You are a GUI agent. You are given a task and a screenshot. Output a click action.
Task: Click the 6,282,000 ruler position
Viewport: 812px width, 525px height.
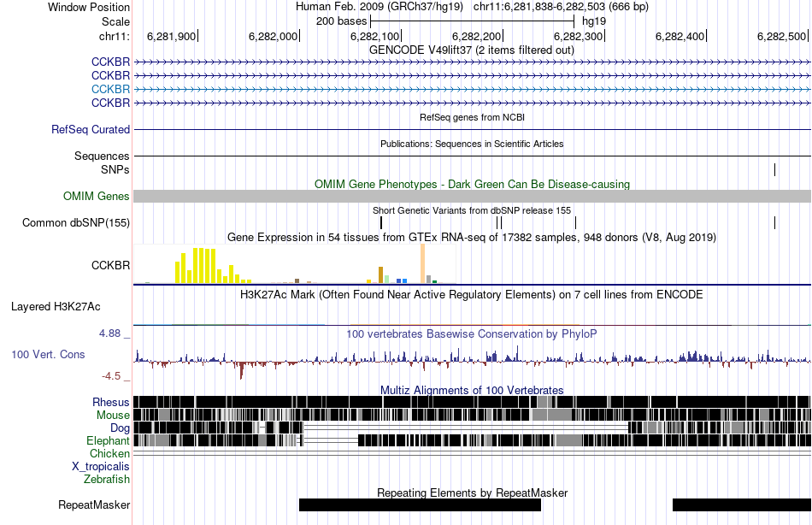(x=273, y=36)
